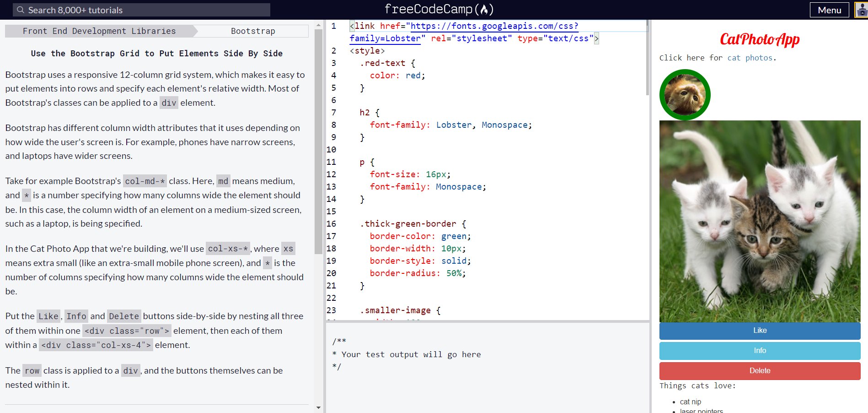
Task: Open the user avatar profile icon
Action: (862, 10)
